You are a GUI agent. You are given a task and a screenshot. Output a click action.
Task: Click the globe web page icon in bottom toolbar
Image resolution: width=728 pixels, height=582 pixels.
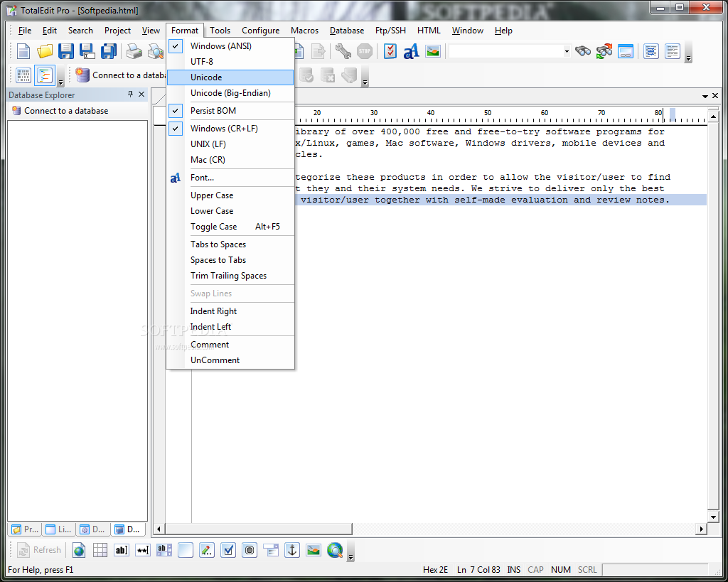click(x=79, y=551)
